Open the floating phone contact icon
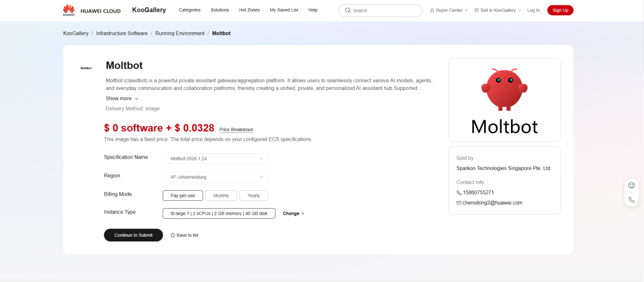Image resolution: width=644 pixels, height=282 pixels. [631, 200]
